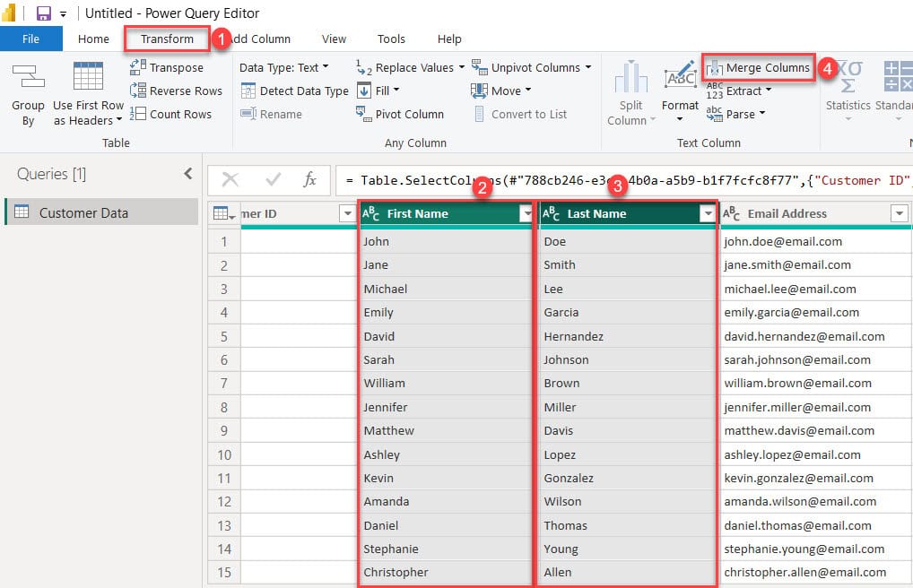Screen dimensions: 913x588
Task: Click the ABC type icon of First Name
Action: coord(370,213)
